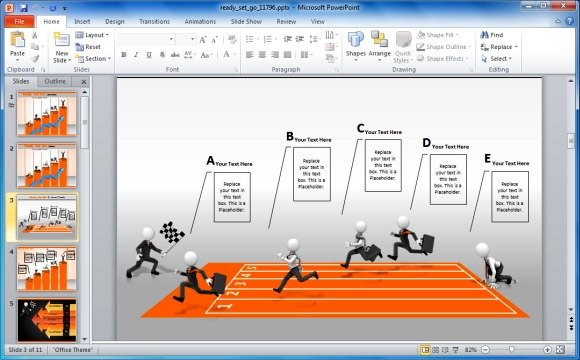
Task: Select slide 1 thumbnail
Action: 47,114
